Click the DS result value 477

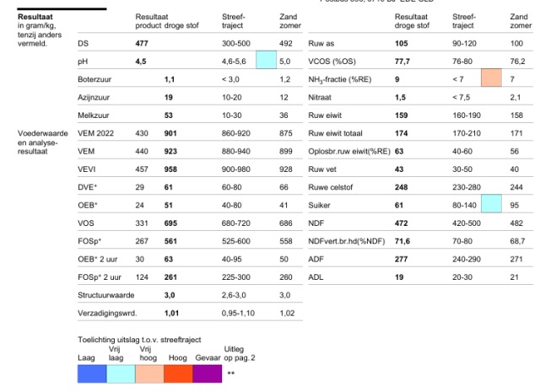142,43
